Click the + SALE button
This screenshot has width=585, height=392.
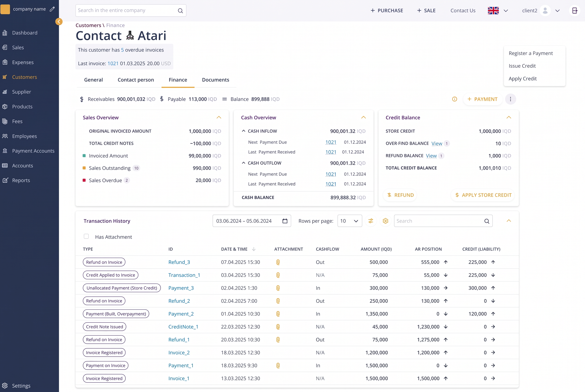tap(426, 10)
